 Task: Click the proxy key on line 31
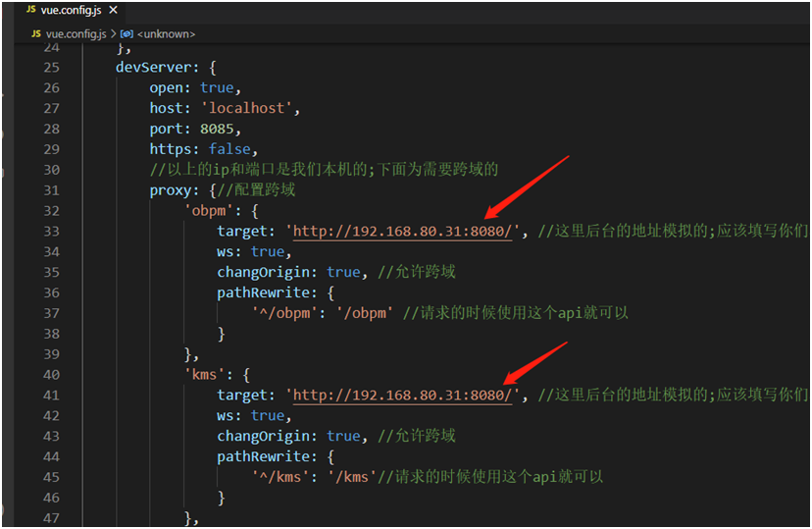pos(170,190)
